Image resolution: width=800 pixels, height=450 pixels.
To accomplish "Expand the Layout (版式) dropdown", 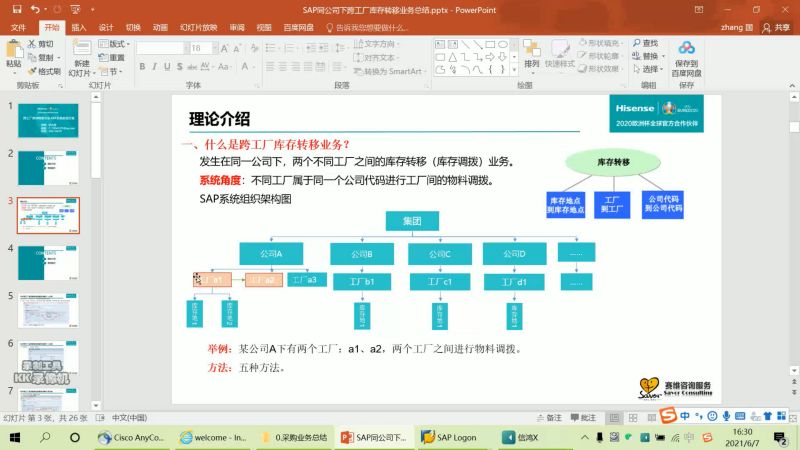I will point(114,44).
